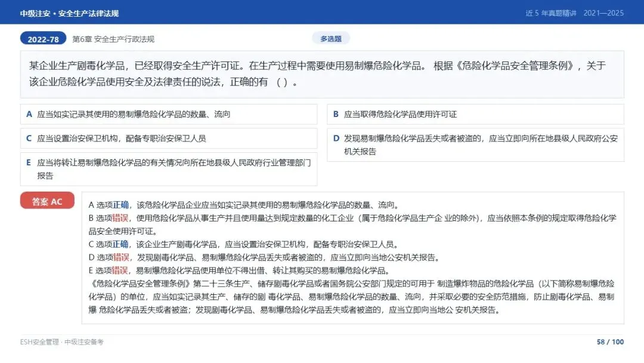Click the 多选题 question type tag
644x363 pixels.
pyautogui.click(x=330, y=38)
